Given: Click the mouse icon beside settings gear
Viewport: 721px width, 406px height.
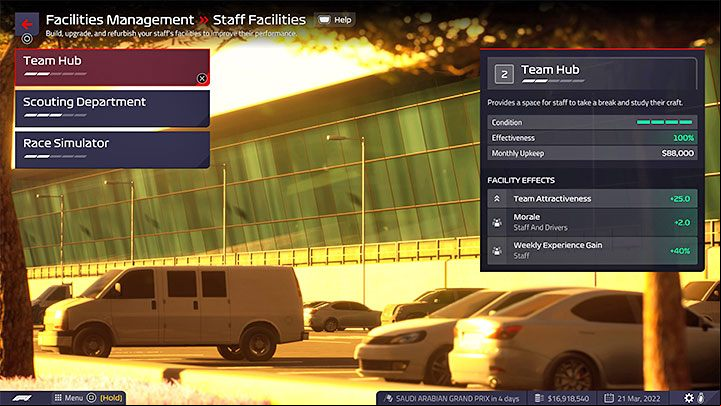Looking at the screenshot, I should click(x=700, y=398).
